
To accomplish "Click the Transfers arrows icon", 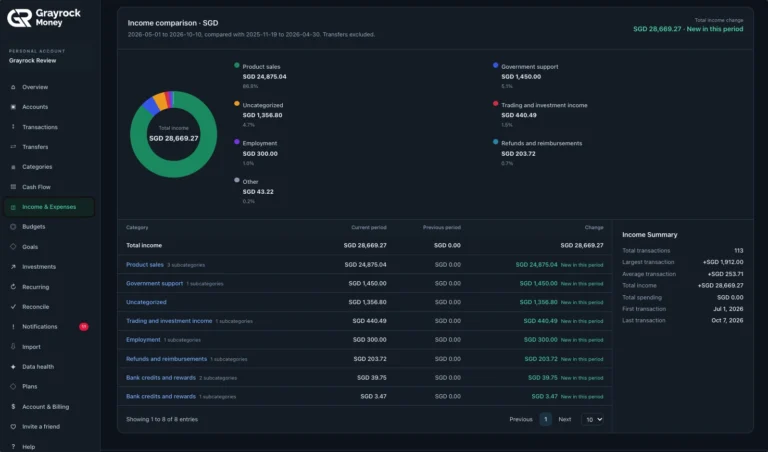I will click(13, 147).
